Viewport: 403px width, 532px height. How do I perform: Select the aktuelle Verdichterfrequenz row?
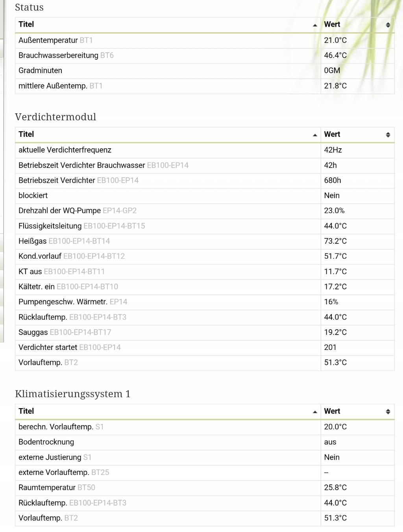tap(205, 150)
